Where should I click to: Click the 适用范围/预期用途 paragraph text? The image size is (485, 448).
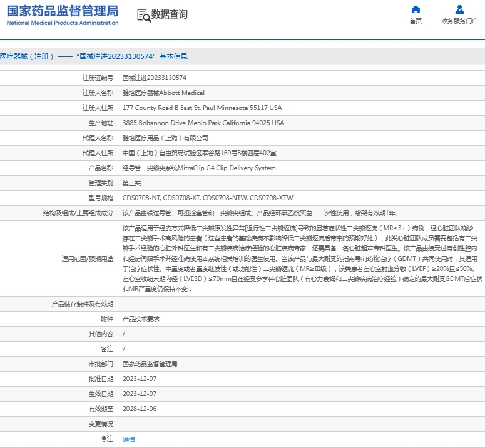click(302, 258)
